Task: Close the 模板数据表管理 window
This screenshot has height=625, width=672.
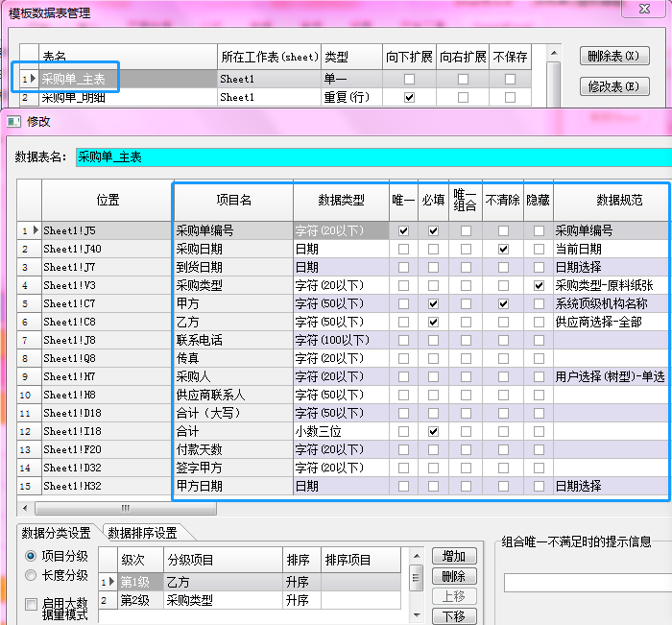Action: [x=644, y=9]
